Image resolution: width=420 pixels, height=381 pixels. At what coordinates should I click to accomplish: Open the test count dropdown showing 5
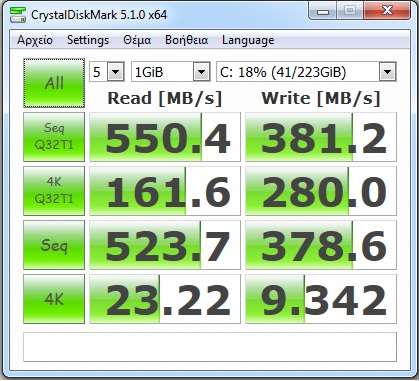pos(107,72)
